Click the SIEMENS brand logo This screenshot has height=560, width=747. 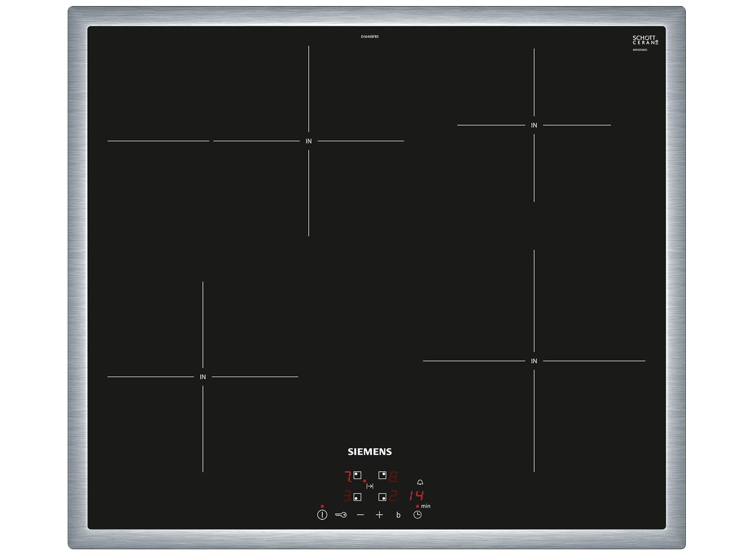370,452
